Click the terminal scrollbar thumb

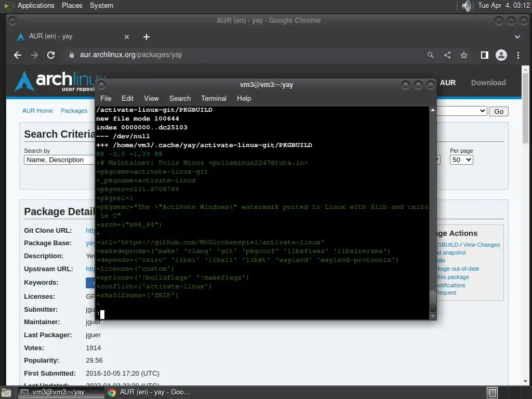(433, 301)
